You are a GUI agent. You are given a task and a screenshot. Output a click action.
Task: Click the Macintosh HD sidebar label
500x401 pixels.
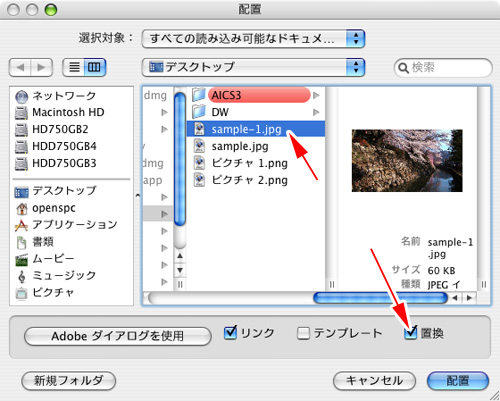pyautogui.click(x=68, y=112)
